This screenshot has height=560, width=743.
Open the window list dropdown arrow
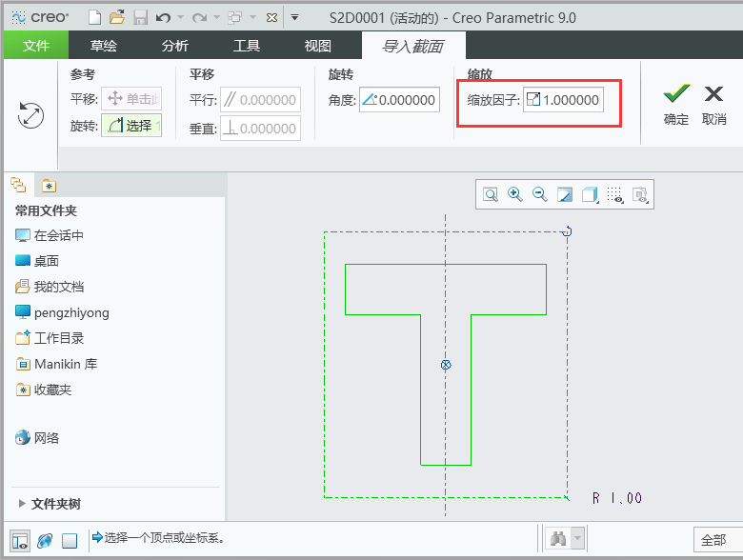tap(253, 17)
